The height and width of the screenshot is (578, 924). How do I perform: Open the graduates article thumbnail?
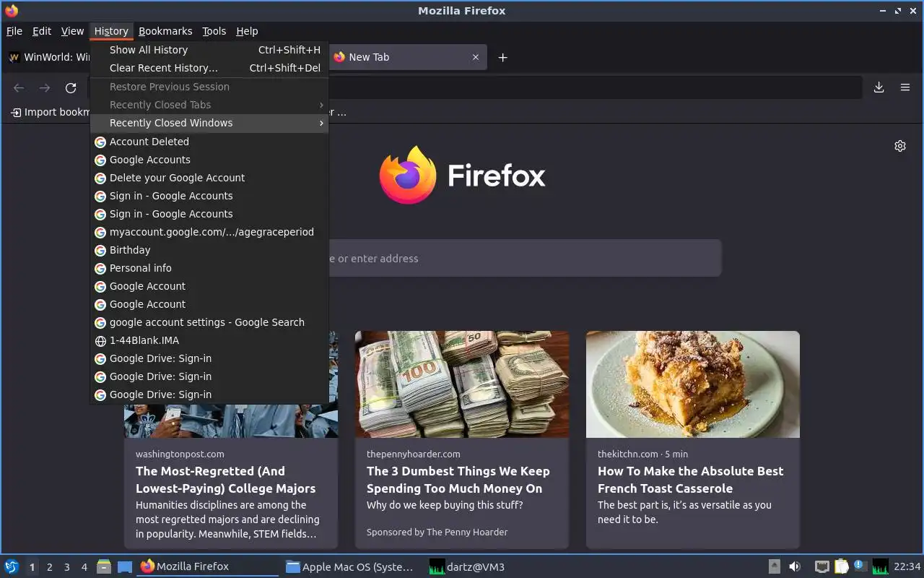(x=231, y=420)
